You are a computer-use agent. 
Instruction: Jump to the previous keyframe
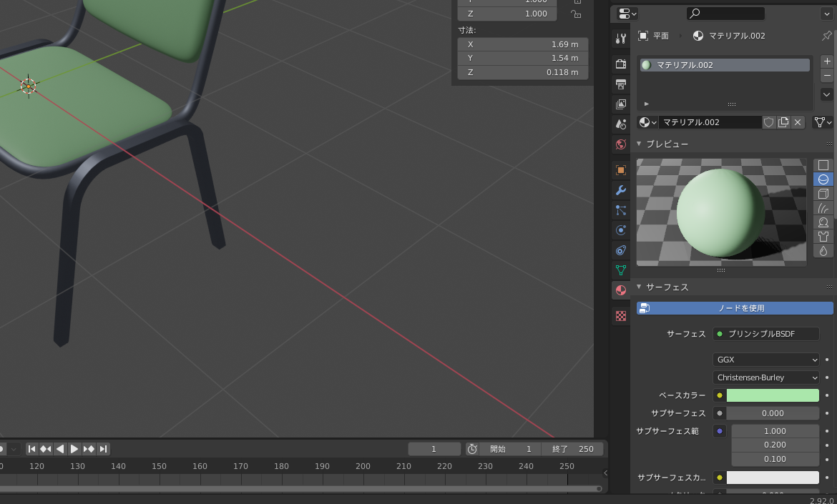(46, 449)
